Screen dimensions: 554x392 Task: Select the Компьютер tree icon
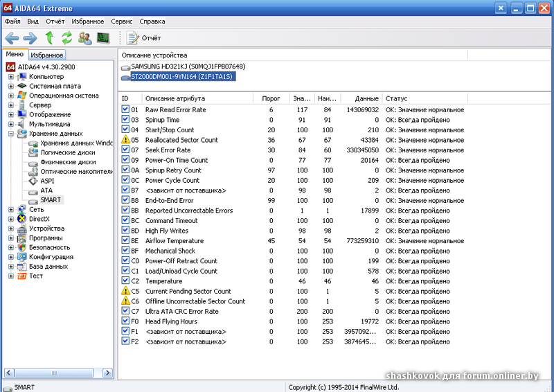22,76
